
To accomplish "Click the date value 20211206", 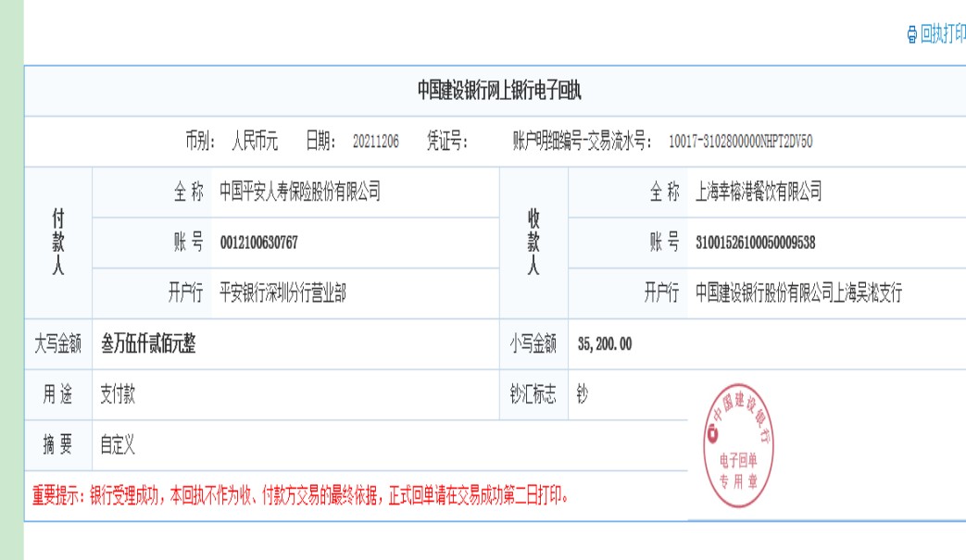I will tap(375, 142).
